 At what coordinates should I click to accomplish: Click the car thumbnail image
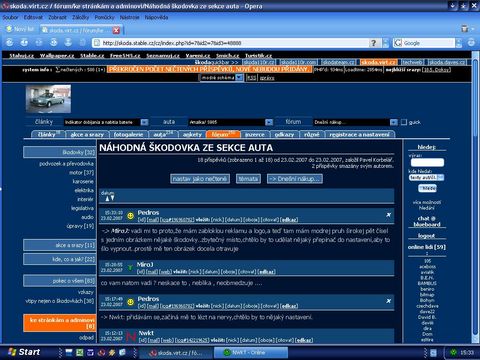pos(48,99)
